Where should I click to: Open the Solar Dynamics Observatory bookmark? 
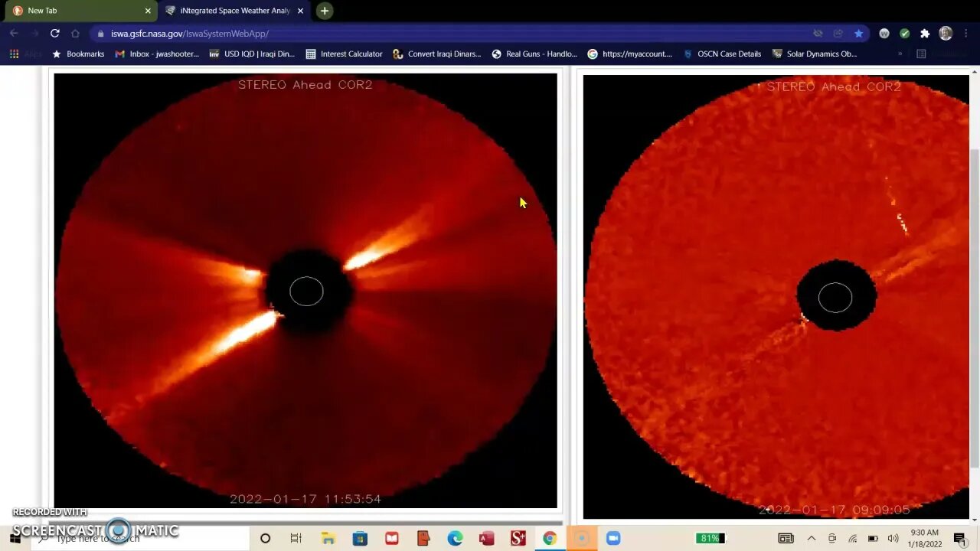814,54
